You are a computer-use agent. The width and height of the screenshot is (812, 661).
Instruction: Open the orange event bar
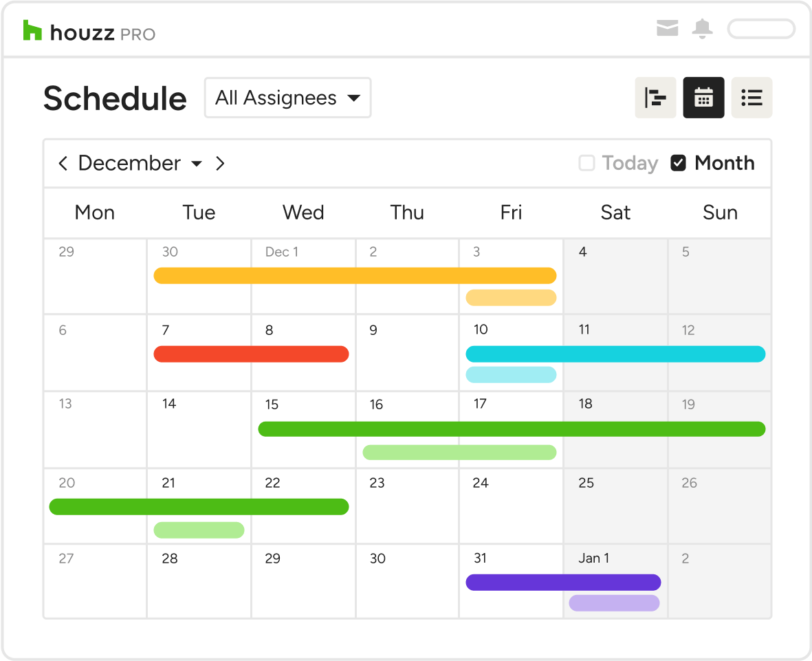355,276
